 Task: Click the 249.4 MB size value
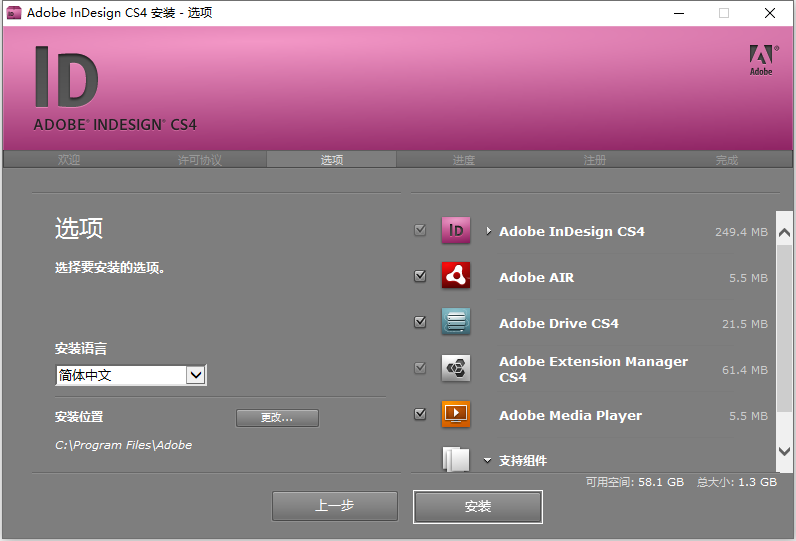point(741,232)
